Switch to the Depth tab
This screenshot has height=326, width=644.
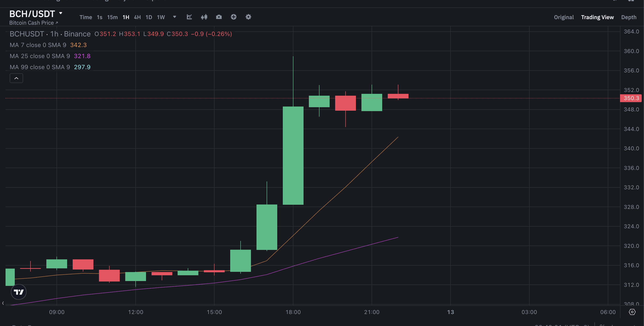click(629, 17)
